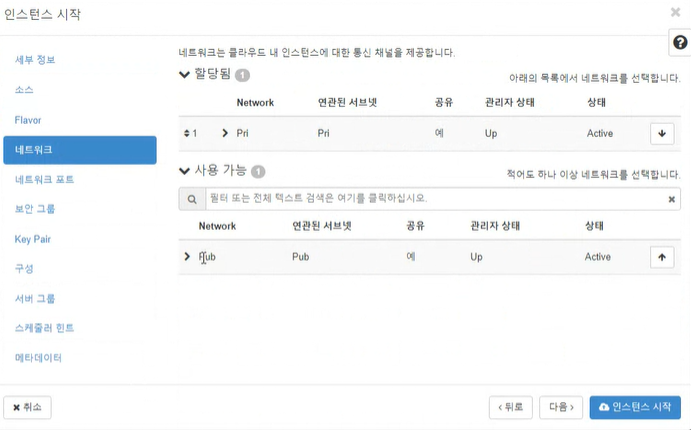Open the 소스 step
This screenshot has height=430, width=691.
click(24, 90)
